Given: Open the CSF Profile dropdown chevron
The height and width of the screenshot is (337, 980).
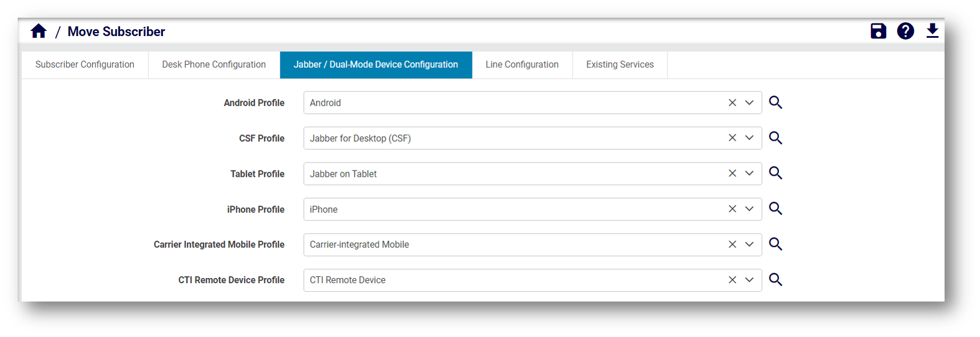Looking at the screenshot, I should coord(749,138).
